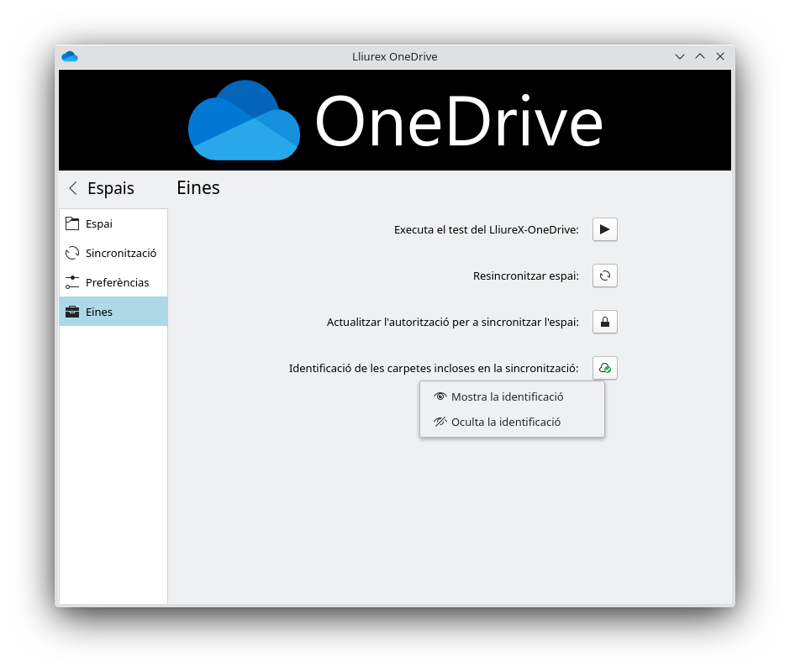Click the resynchronize space arrows button
Image resolution: width=790 pixels, height=672 pixels.
(604, 276)
